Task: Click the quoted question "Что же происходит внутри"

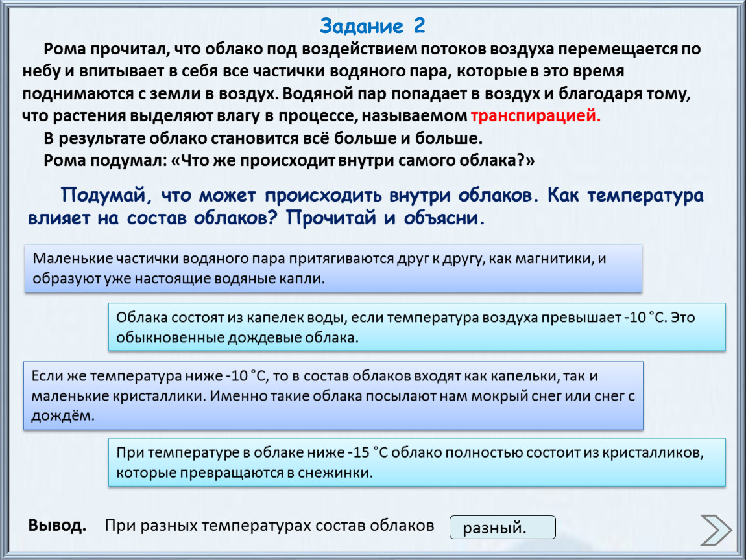Action: click(x=354, y=161)
